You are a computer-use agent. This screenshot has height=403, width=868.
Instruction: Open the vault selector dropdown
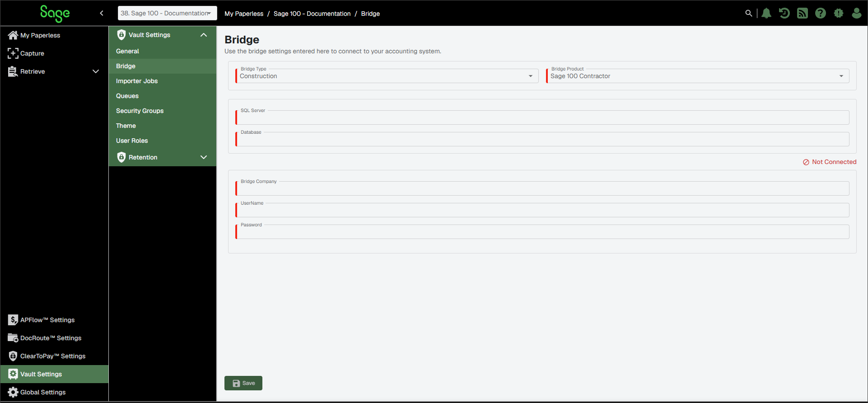point(167,13)
